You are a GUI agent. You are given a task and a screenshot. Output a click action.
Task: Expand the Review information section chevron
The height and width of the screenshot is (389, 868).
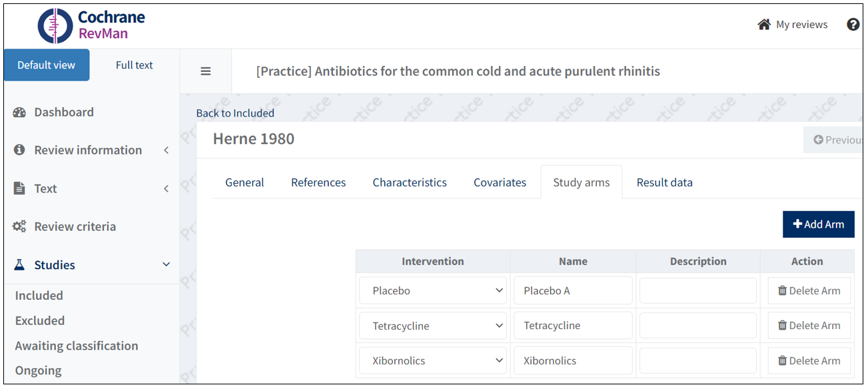167,151
